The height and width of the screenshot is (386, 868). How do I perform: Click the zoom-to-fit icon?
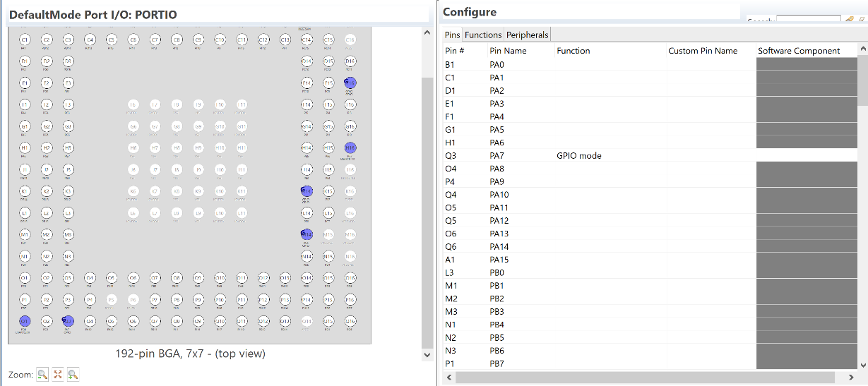58,374
